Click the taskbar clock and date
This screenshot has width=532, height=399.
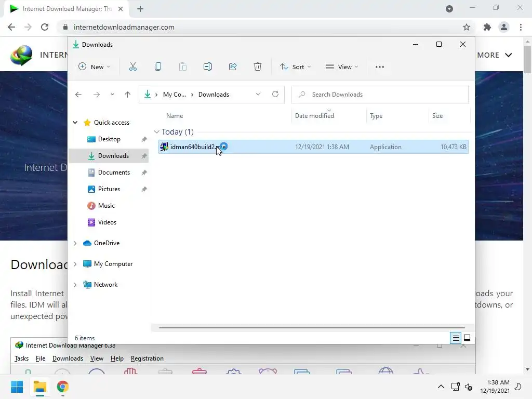tap(495, 387)
